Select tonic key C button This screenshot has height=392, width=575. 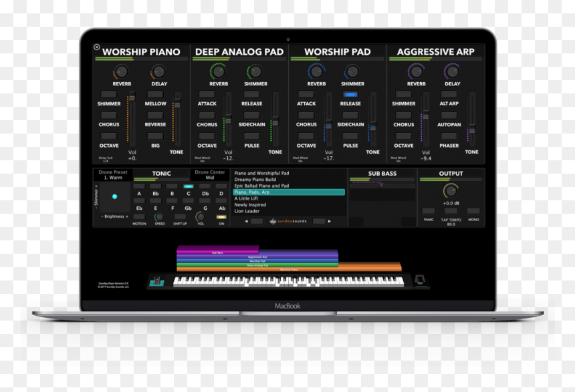(x=189, y=186)
